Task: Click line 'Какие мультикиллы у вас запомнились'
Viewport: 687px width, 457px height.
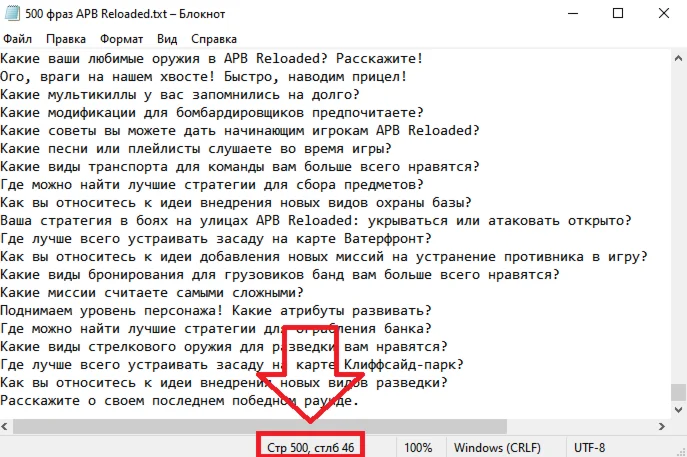Action: pos(180,94)
